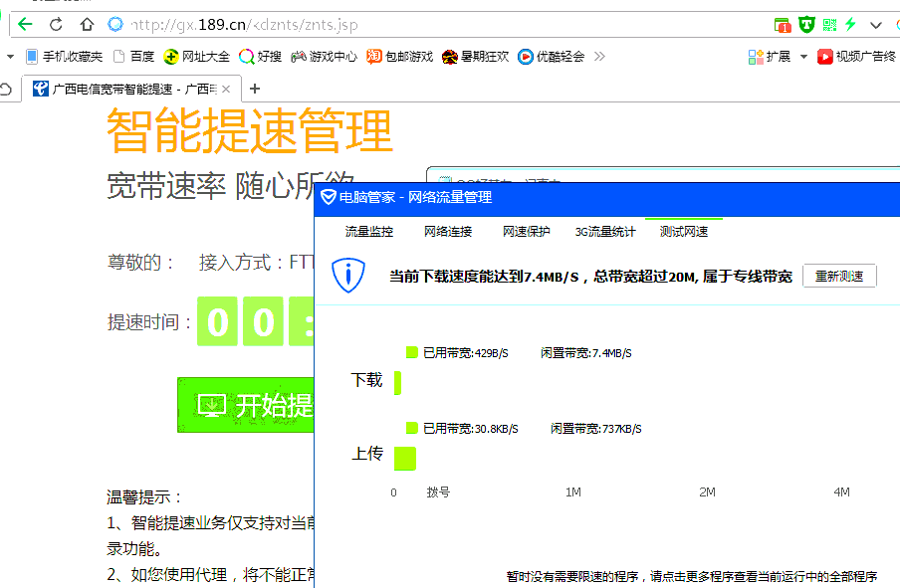Switch to the 网络连接 tab
The height and width of the screenshot is (588, 900).
click(448, 231)
